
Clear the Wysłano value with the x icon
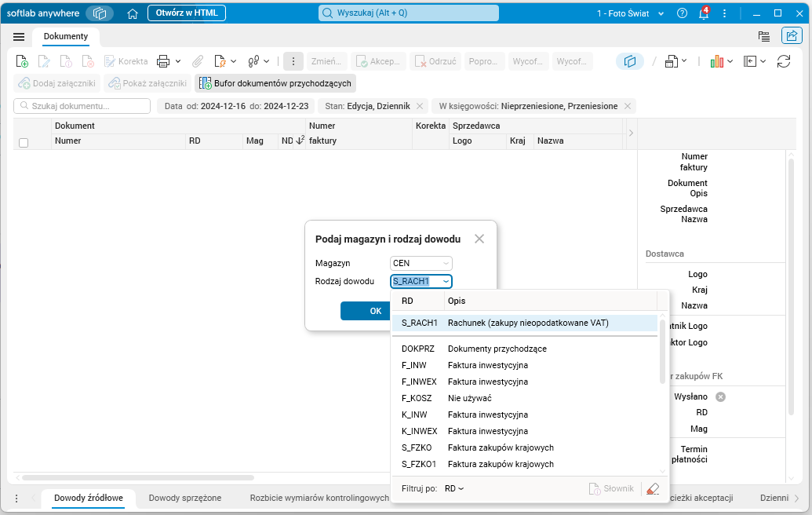click(x=720, y=397)
